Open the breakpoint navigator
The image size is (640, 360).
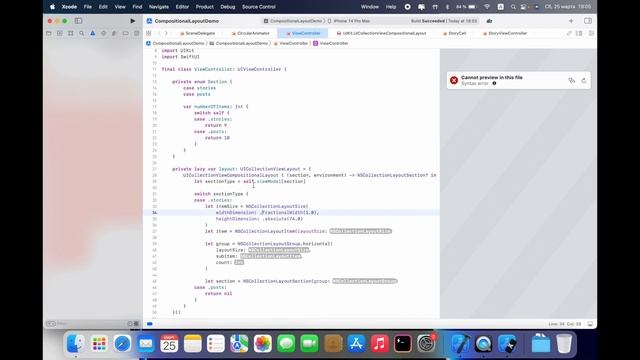tap(125, 33)
